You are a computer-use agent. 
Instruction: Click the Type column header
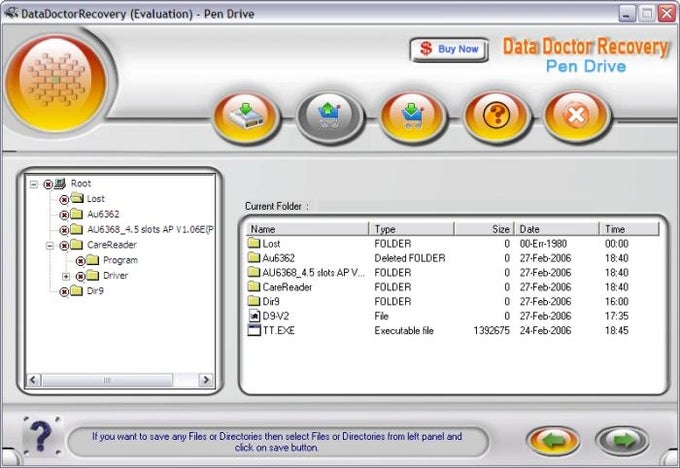tap(412, 229)
